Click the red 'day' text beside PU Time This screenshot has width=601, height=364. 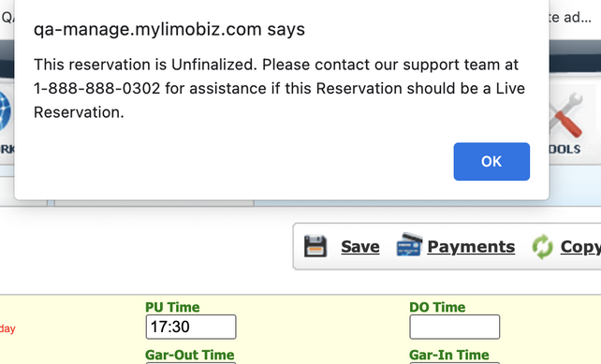coord(7,328)
